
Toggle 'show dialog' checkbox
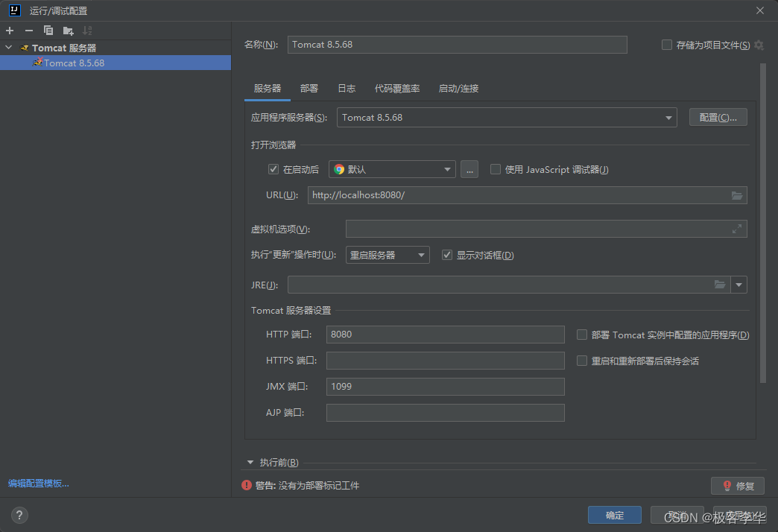[447, 255]
